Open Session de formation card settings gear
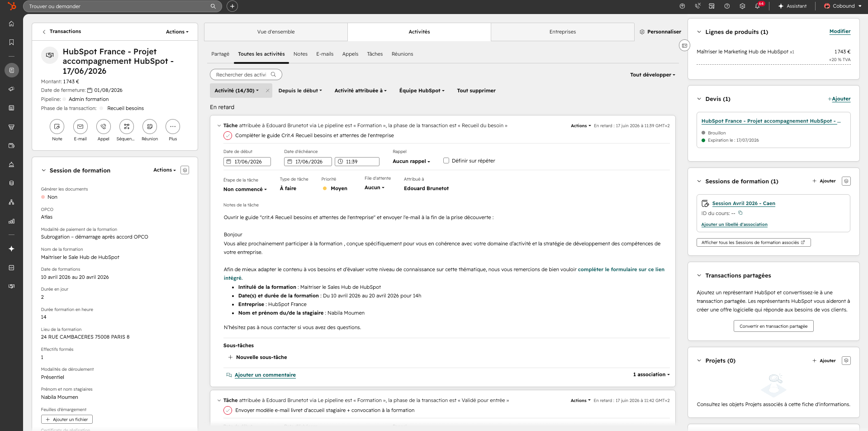Screen dimensions: 868x431 click(x=185, y=170)
